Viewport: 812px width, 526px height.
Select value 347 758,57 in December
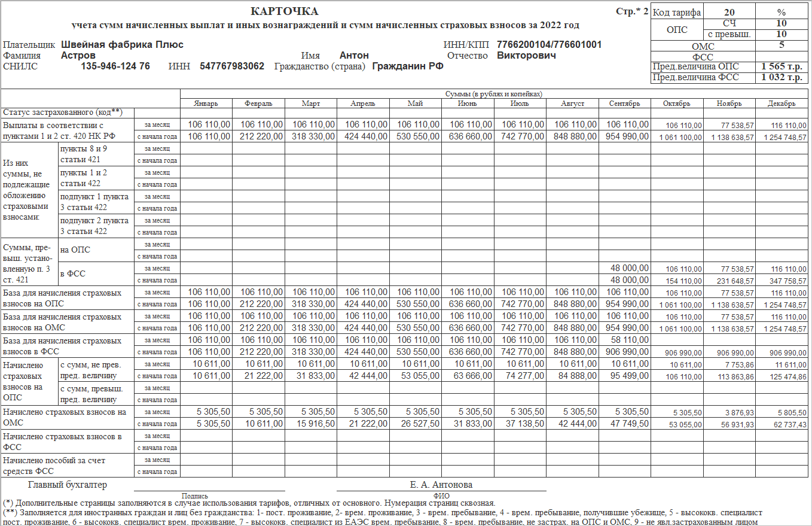pyautogui.click(x=788, y=281)
